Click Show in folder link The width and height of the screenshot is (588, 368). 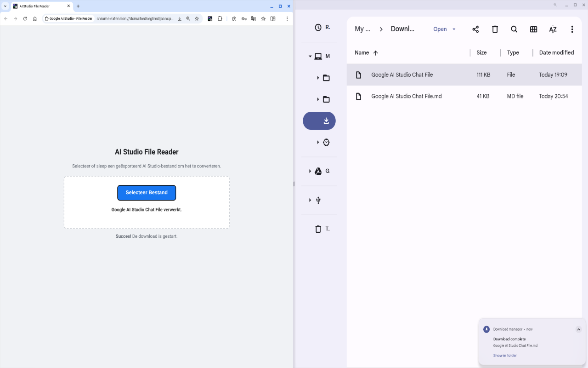coord(505,356)
